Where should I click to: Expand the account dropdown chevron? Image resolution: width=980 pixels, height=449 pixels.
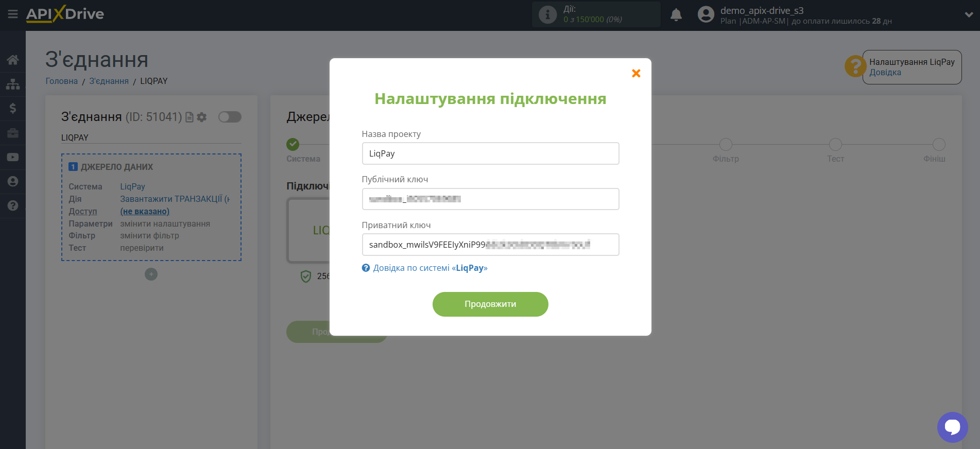click(969, 15)
